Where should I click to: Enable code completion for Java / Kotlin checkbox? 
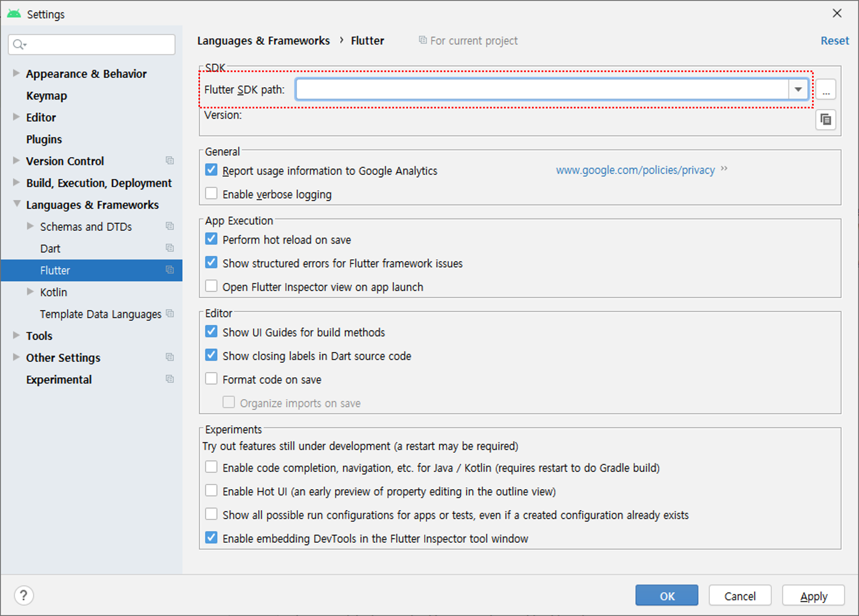point(211,467)
